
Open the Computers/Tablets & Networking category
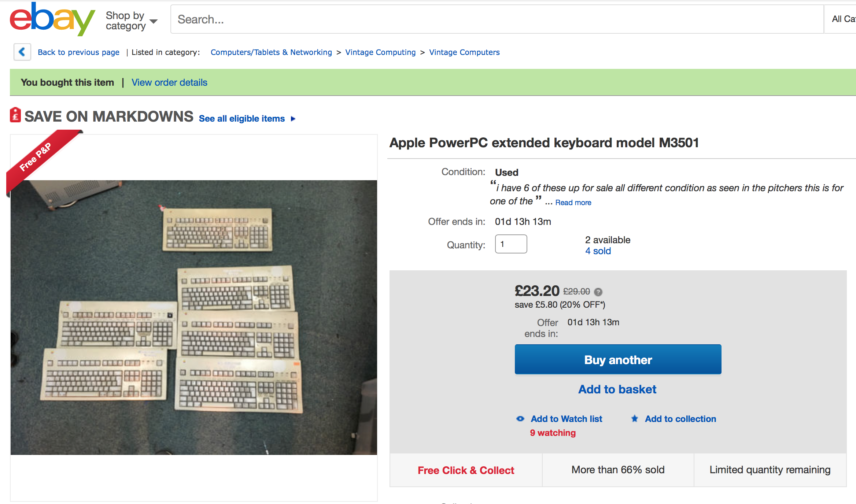point(271,52)
